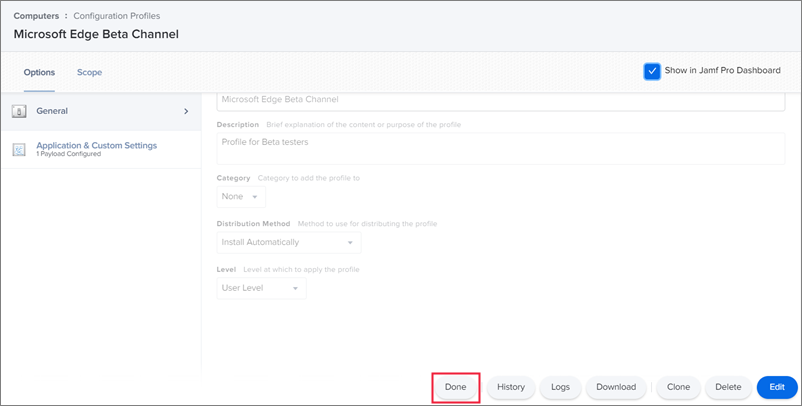The image size is (802, 406).
Task: Open the Category dropdown
Action: pyautogui.click(x=241, y=197)
